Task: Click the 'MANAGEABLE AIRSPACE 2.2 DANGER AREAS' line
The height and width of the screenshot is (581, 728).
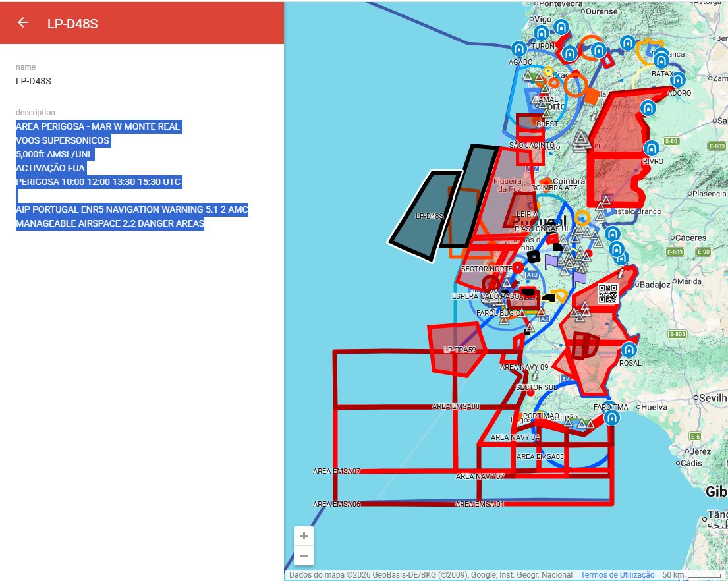Action: click(x=110, y=223)
